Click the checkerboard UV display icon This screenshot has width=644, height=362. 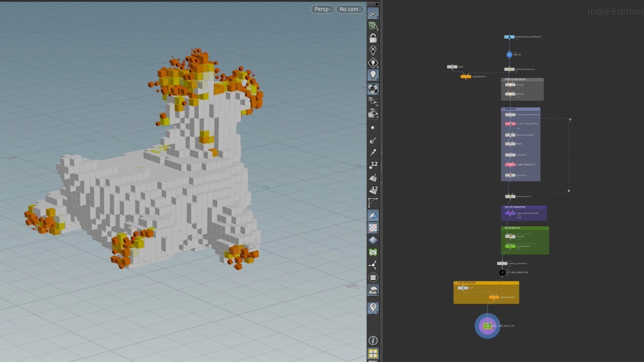point(373,228)
